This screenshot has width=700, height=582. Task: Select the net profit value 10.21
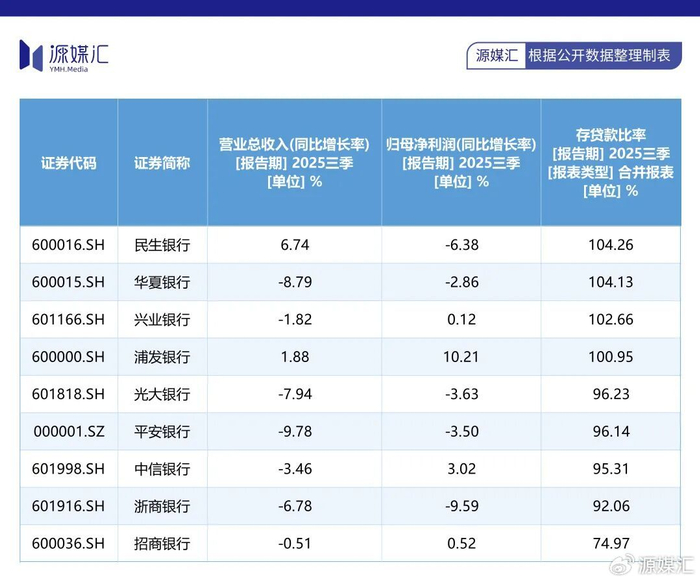pos(461,357)
